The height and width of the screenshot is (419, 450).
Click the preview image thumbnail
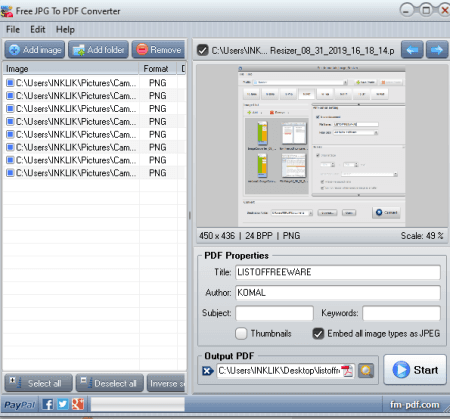click(322, 146)
